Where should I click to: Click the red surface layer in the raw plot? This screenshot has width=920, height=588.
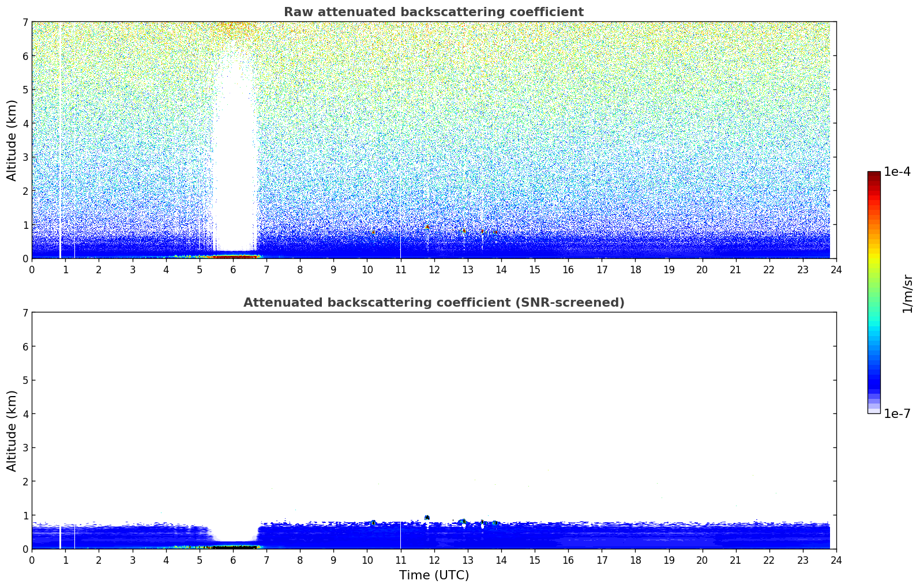point(234,256)
